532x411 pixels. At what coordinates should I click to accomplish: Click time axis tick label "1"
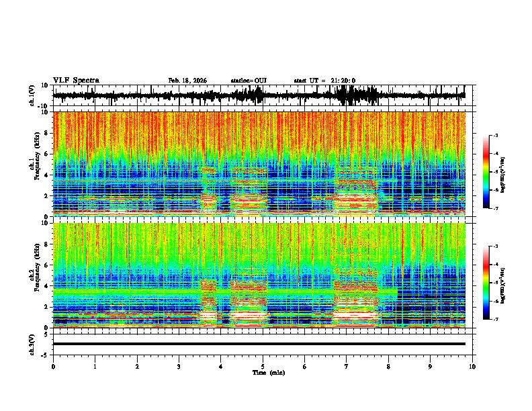(95, 367)
